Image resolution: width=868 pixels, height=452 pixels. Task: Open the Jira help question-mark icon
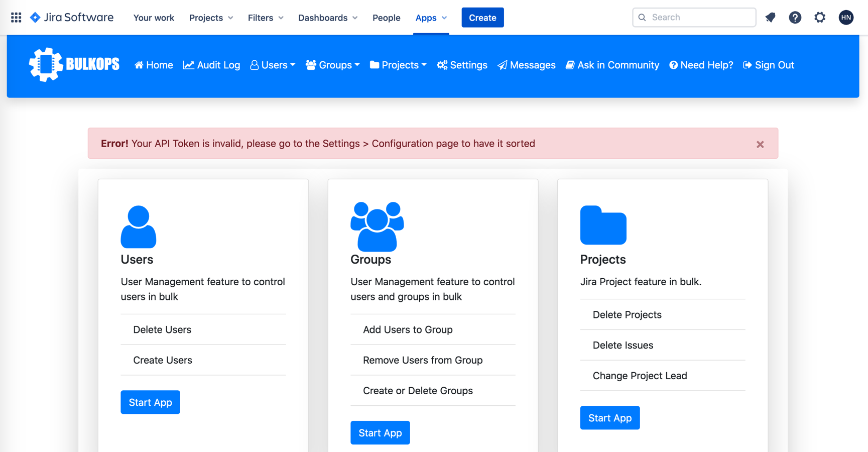coord(795,18)
